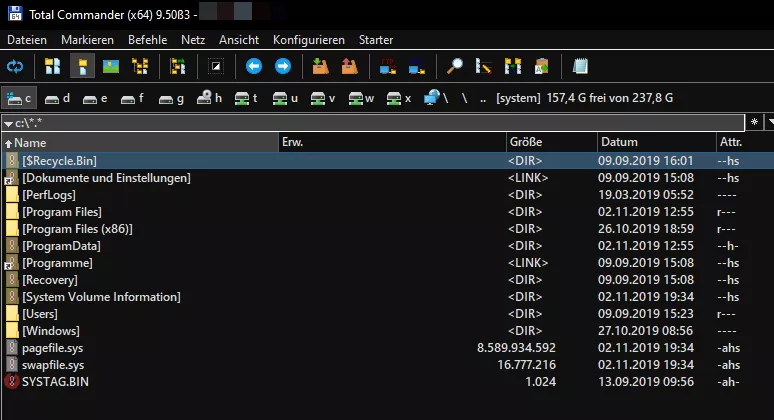Click the directory hotlist asterisk button

point(754,122)
